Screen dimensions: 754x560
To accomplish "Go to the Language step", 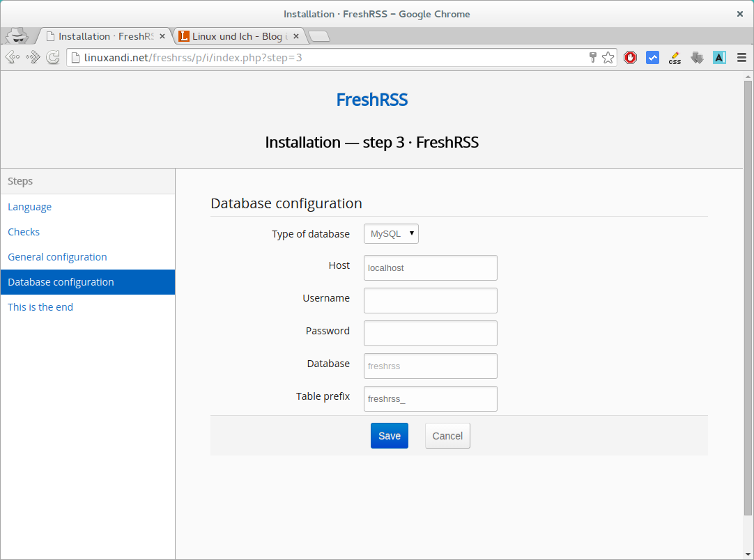I will (30, 207).
